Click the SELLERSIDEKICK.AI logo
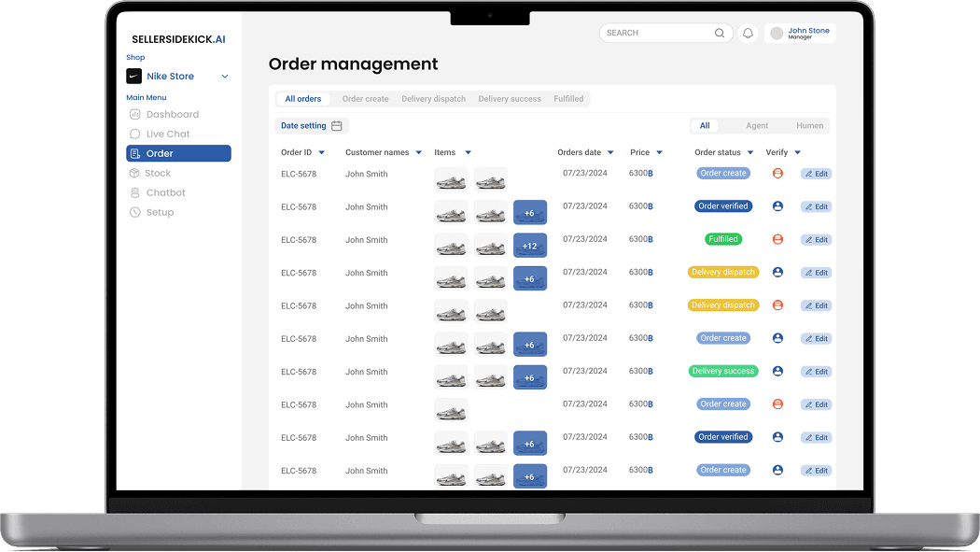 (179, 39)
